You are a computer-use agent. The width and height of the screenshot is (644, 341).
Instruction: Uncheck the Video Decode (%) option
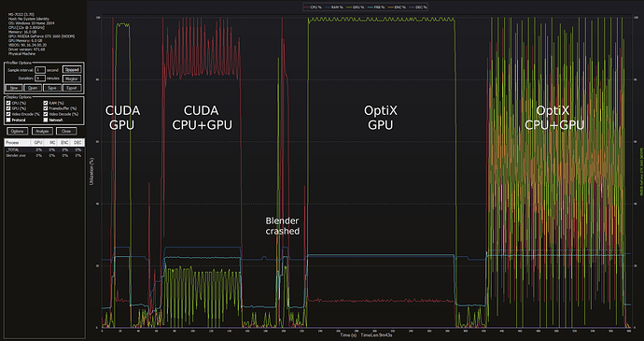46,114
